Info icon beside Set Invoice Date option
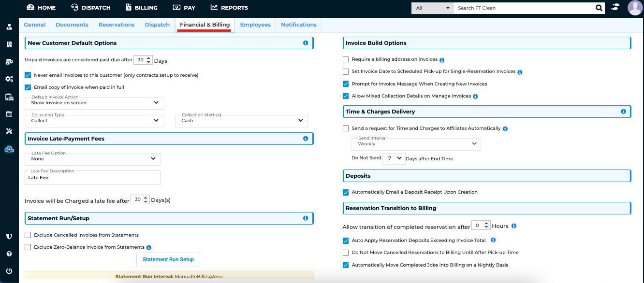This screenshot has width=644, height=283. point(520,72)
